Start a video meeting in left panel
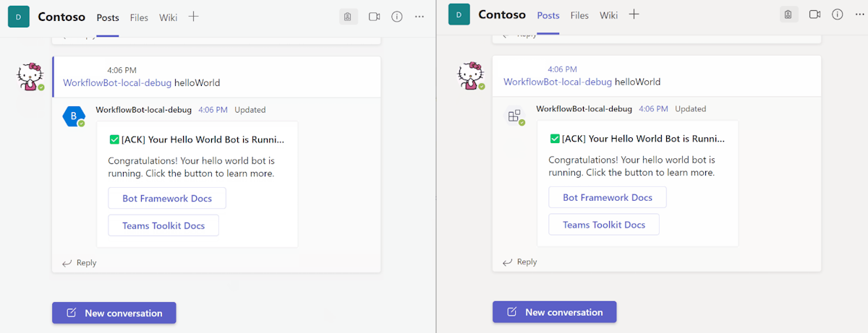 click(374, 17)
